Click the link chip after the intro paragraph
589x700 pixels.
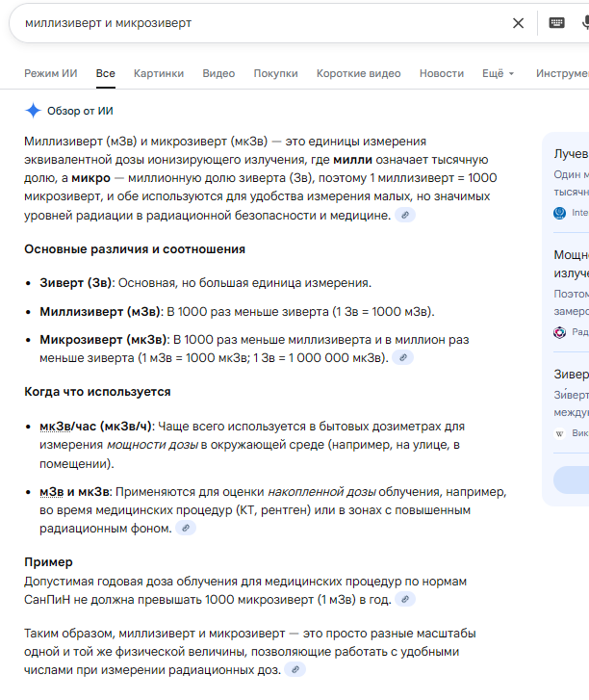[x=405, y=215]
